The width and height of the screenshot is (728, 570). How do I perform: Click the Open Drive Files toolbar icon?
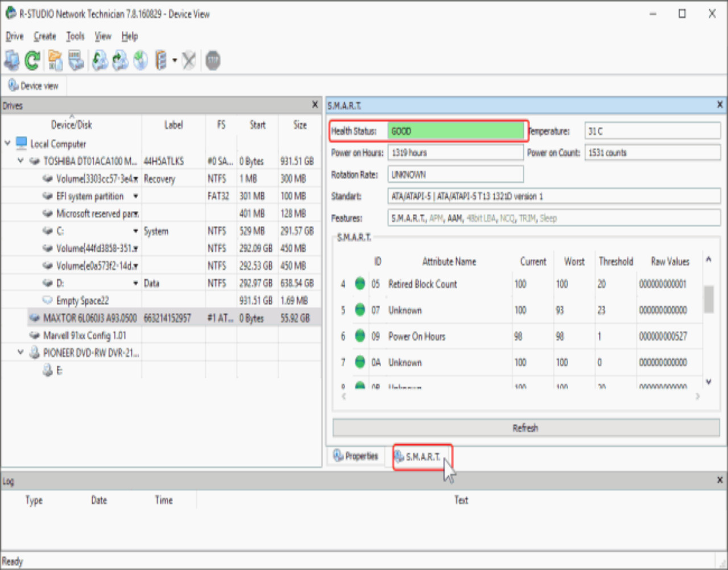pos(55,60)
